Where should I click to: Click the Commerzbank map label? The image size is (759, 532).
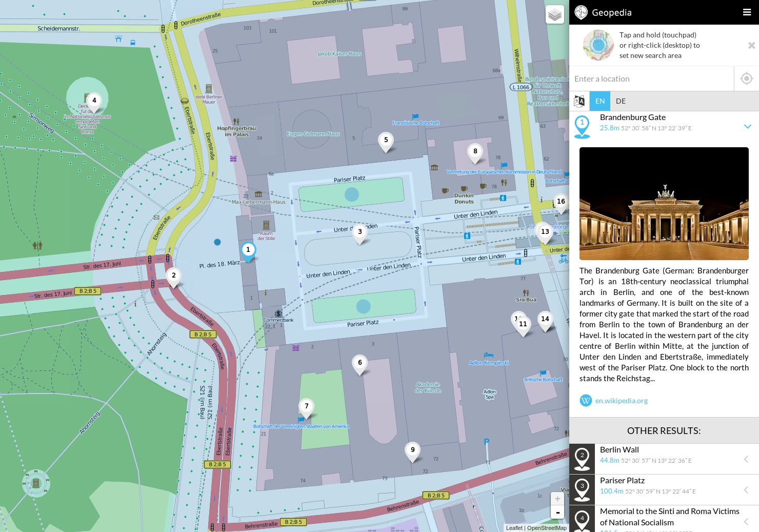point(278,320)
